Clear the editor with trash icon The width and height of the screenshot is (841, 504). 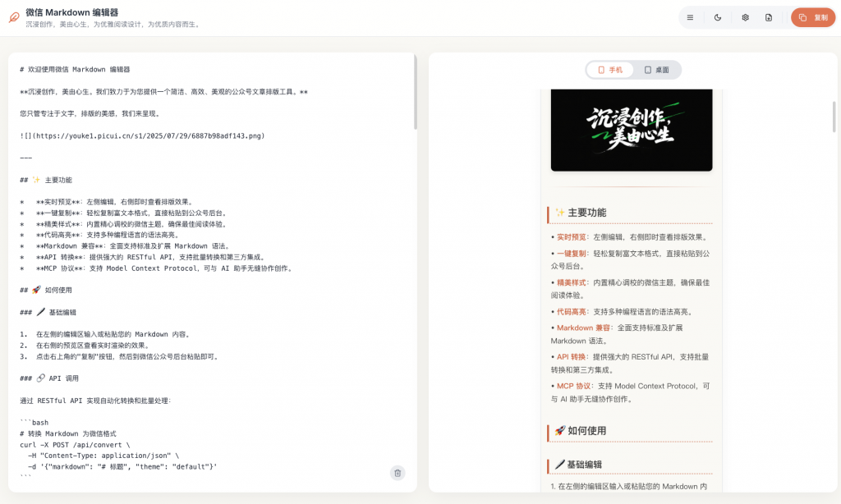[x=398, y=473]
